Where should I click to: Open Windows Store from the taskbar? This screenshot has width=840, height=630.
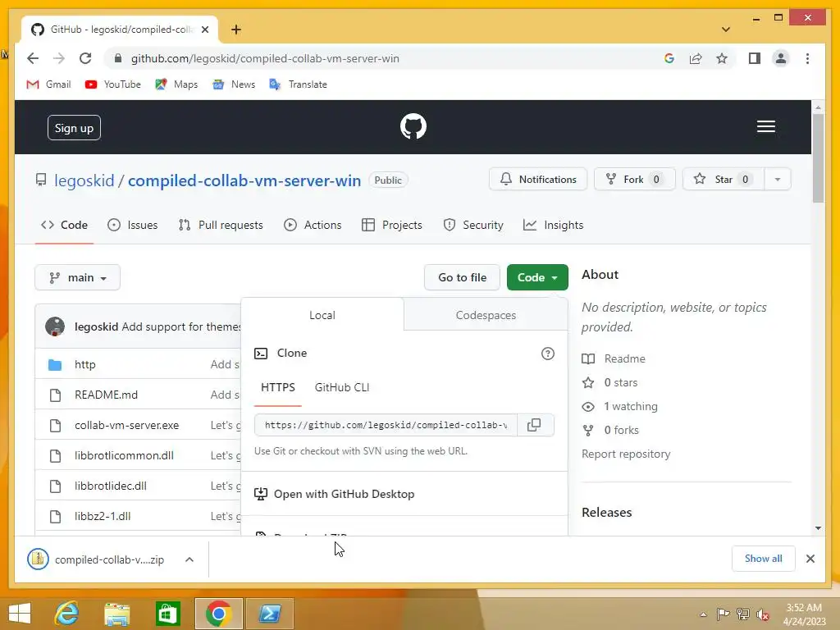pos(167,613)
